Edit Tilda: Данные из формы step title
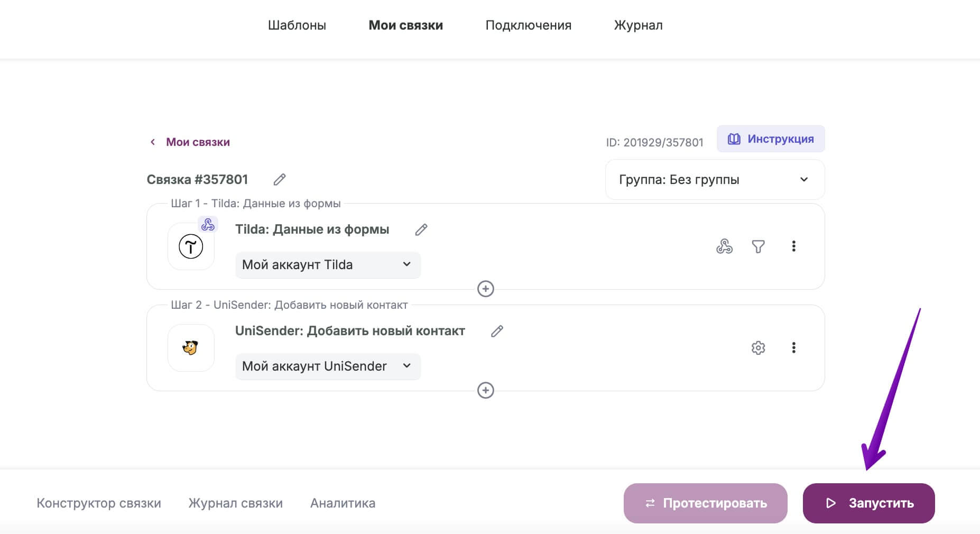The width and height of the screenshot is (980, 534). (x=421, y=229)
